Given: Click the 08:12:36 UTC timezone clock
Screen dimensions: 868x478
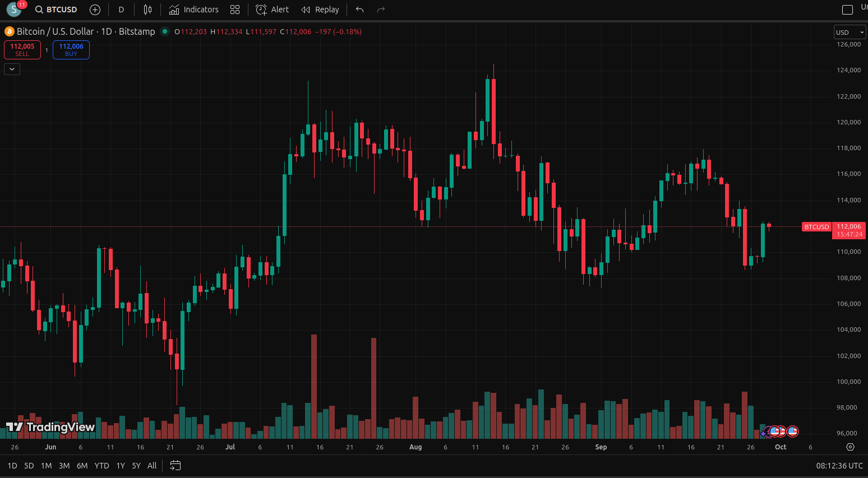Looking at the screenshot, I should click(839, 466).
